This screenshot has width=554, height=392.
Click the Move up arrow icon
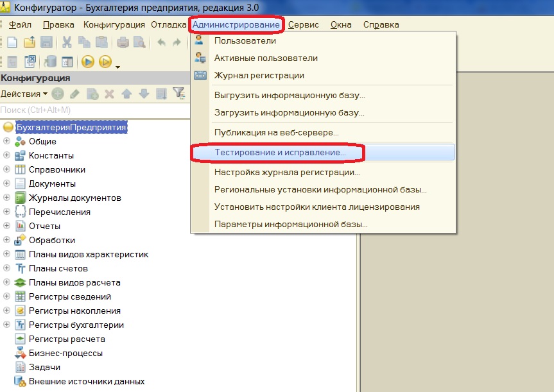click(x=126, y=94)
